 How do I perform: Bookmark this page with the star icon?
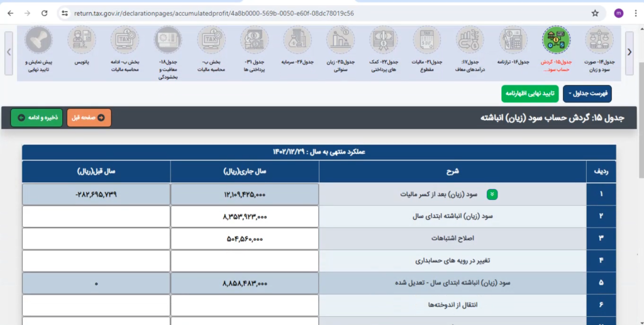pyautogui.click(x=595, y=13)
